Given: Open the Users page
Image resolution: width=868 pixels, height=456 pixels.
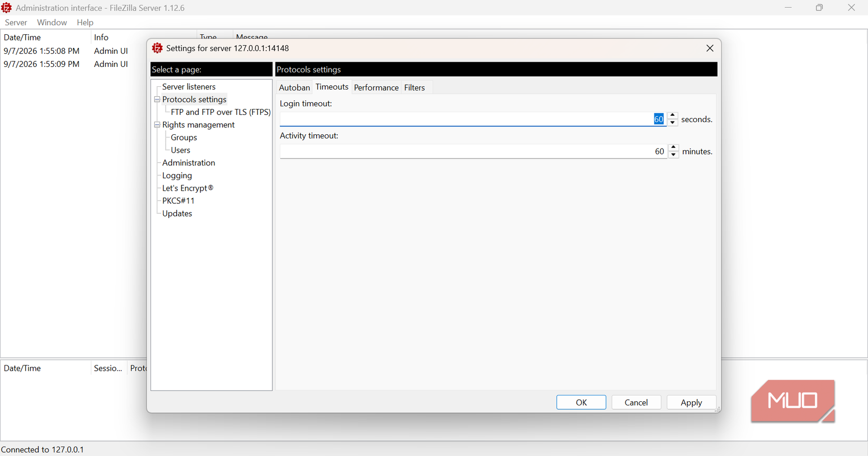Looking at the screenshot, I should [x=180, y=150].
